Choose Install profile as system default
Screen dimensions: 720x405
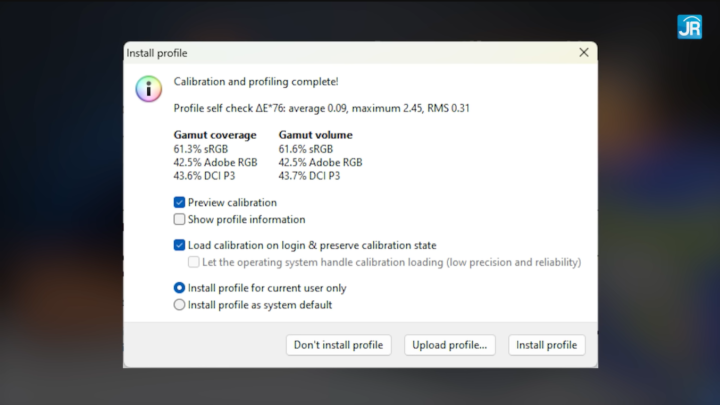[179, 305]
